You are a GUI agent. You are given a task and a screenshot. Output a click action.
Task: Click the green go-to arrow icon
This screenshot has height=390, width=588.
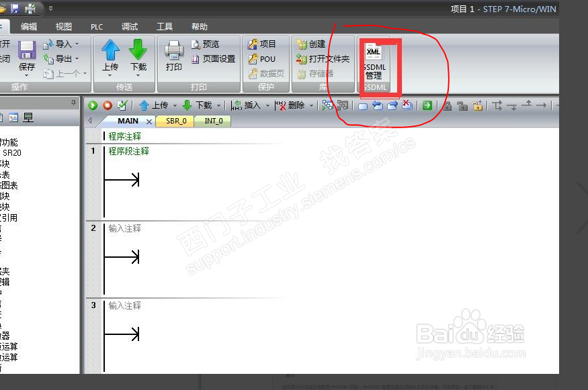point(427,105)
